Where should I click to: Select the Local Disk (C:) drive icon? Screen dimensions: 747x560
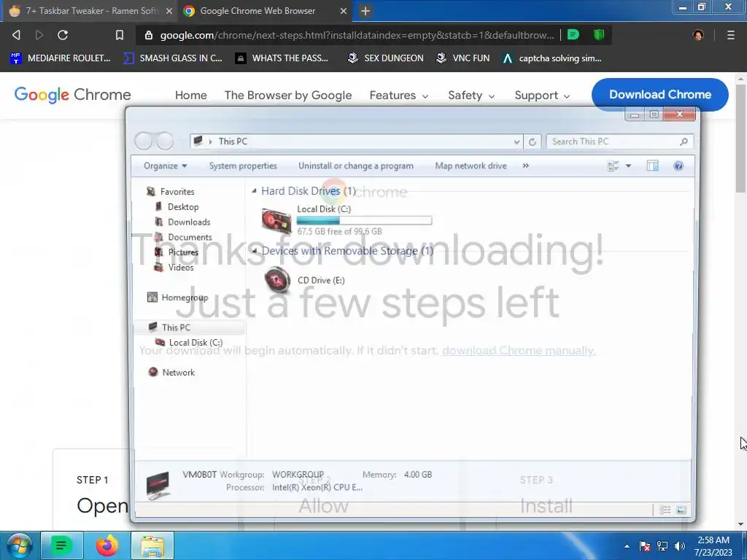tap(276, 221)
